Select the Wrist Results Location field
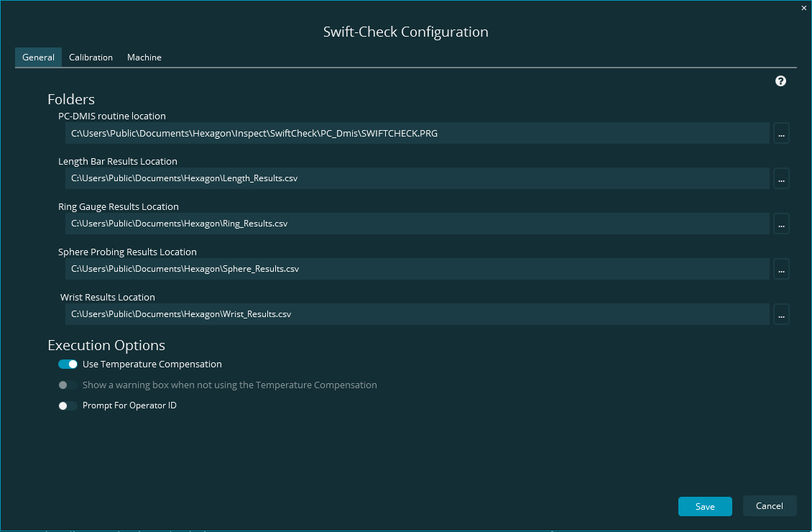The image size is (812, 532). (417, 314)
